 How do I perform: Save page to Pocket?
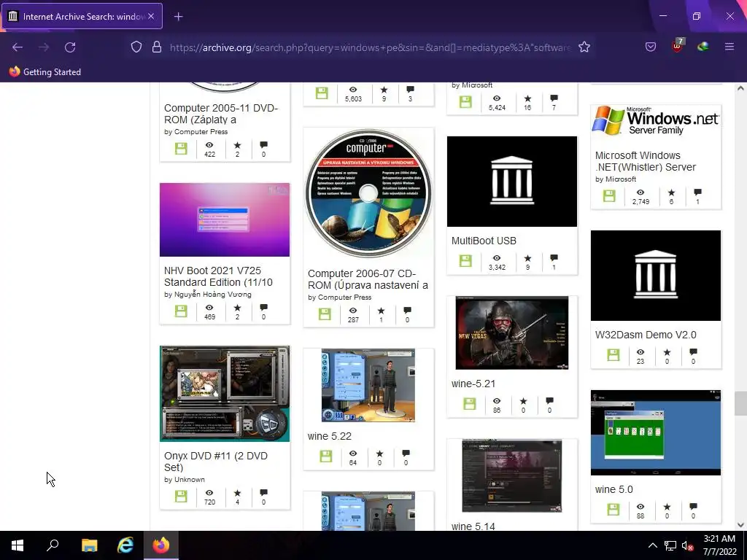650,47
